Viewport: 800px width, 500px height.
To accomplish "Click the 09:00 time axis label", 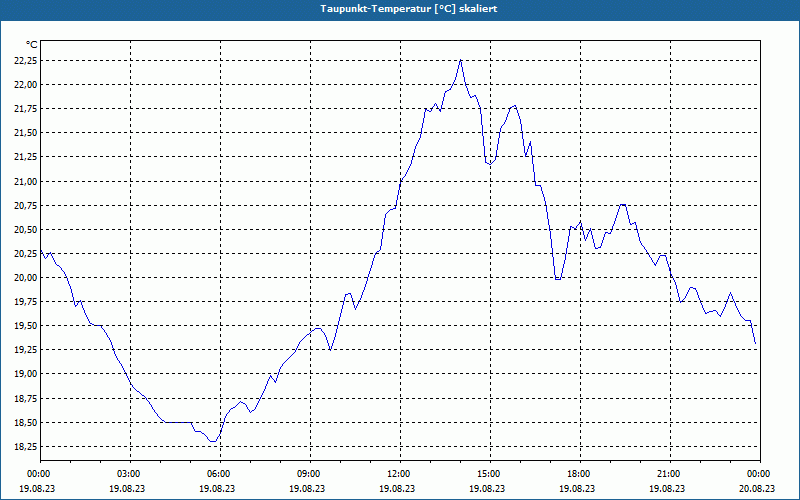I will point(310,473).
